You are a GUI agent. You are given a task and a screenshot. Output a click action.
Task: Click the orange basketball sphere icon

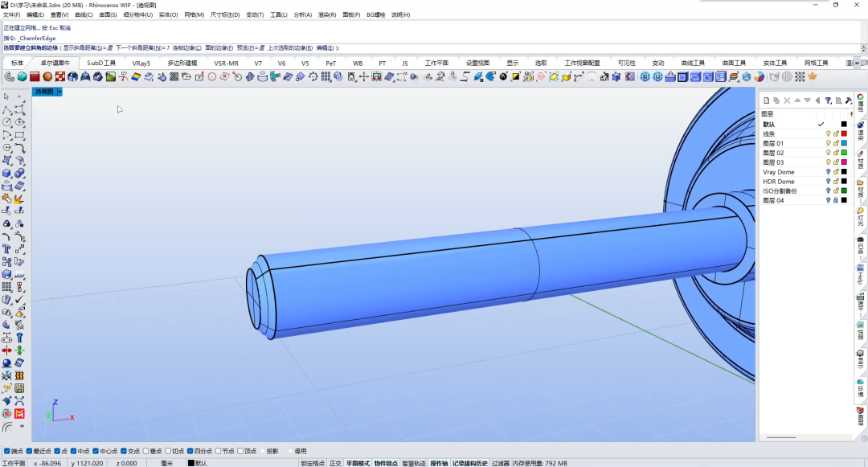click(x=47, y=77)
